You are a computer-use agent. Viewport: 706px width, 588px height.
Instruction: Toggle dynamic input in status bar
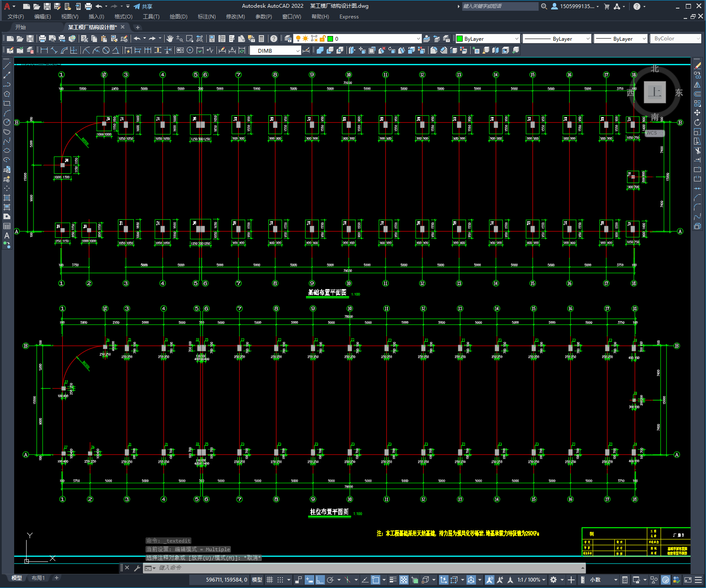(309, 580)
